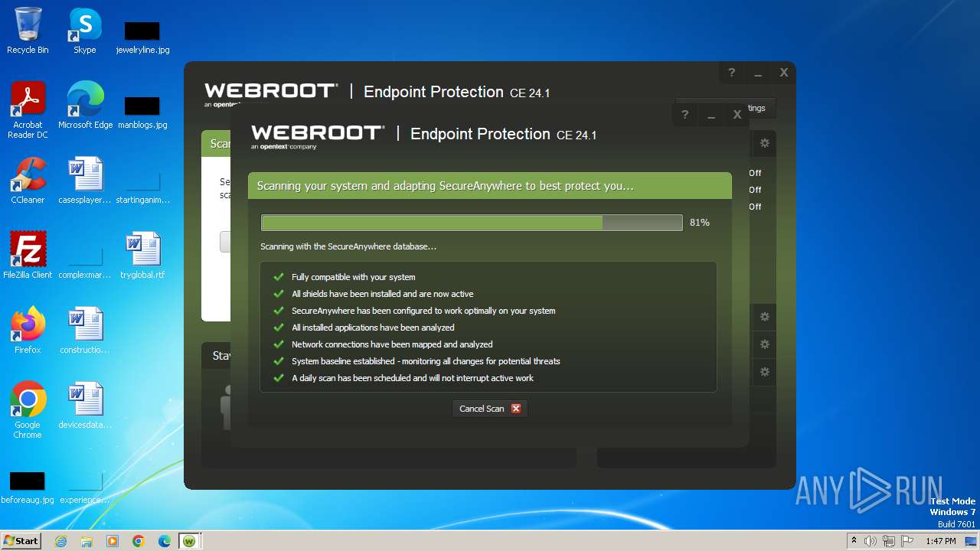Viewport: 980px width, 551px height.
Task: Open top gear settings icon in background Webroot window
Action: (764, 143)
